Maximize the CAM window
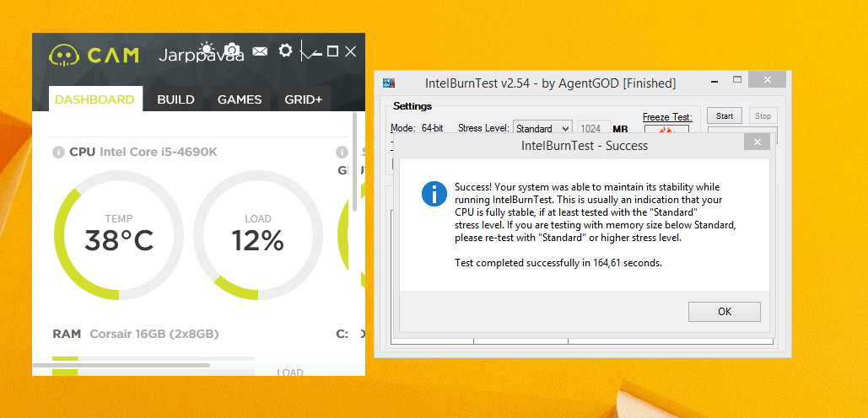Screen dimensions: 868x418 click(332, 51)
